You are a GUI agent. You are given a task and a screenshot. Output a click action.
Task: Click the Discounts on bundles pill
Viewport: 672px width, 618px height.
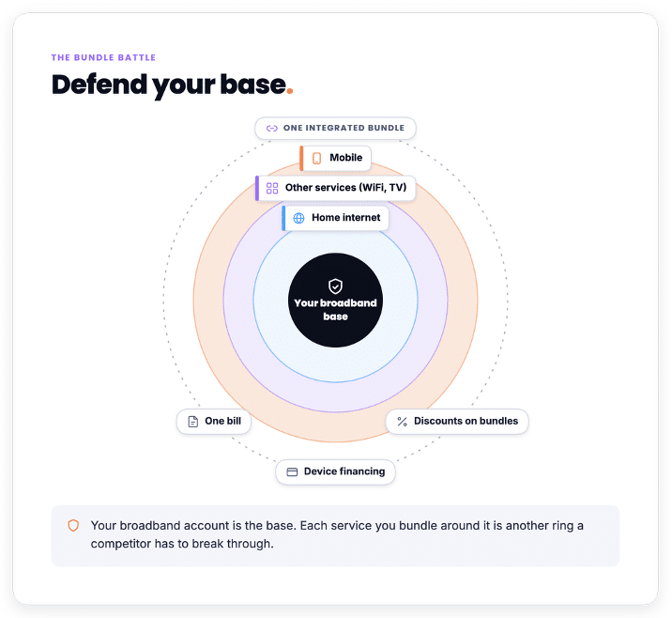click(457, 422)
